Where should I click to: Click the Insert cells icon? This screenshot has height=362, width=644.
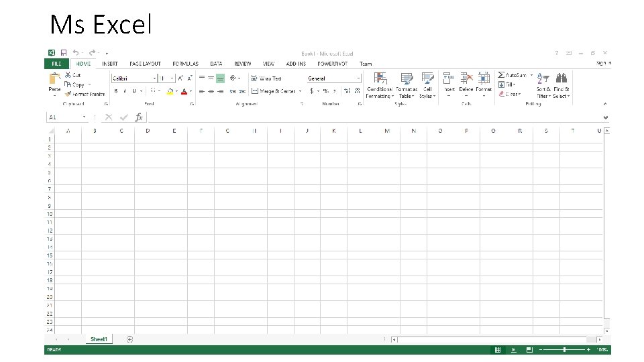click(x=449, y=78)
